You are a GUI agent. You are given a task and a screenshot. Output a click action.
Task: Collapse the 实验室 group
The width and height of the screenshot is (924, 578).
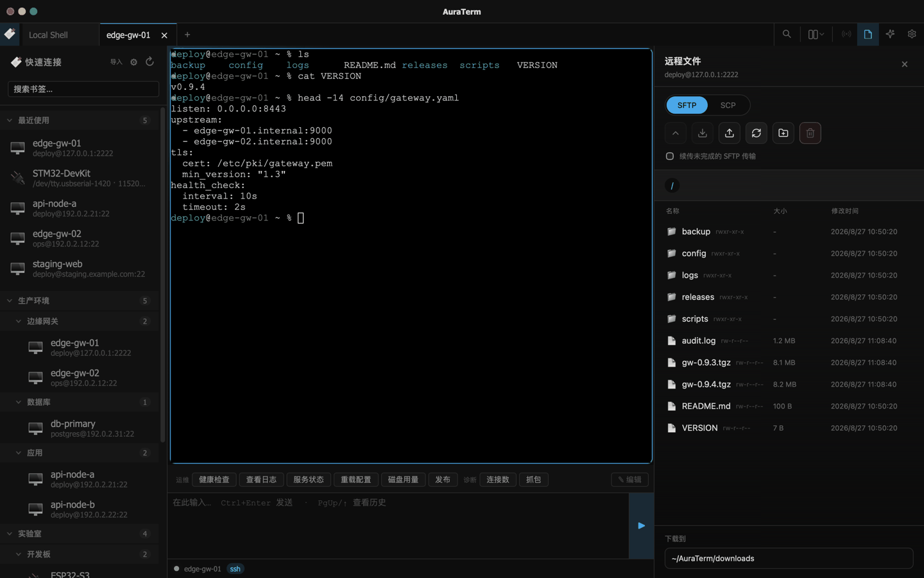pyautogui.click(x=79, y=534)
